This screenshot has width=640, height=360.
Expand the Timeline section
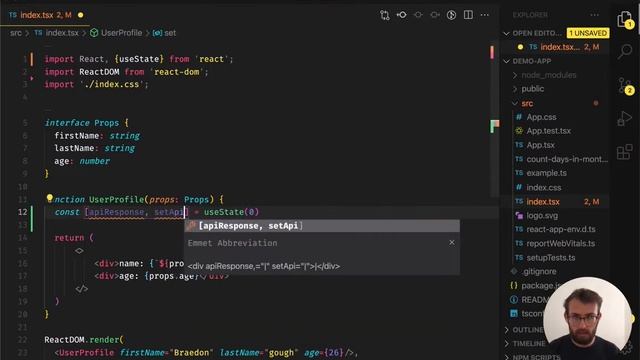(x=525, y=344)
